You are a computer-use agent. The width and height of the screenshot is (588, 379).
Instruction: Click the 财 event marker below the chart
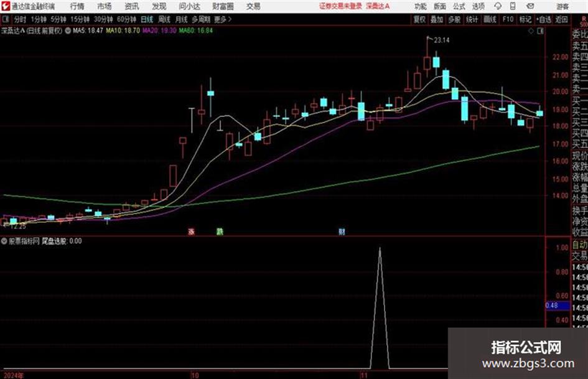(342, 232)
